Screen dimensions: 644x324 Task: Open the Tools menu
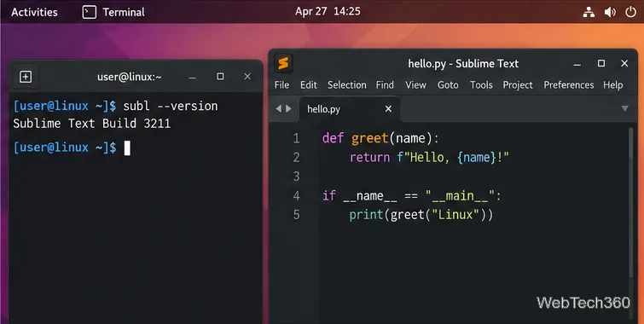(481, 85)
